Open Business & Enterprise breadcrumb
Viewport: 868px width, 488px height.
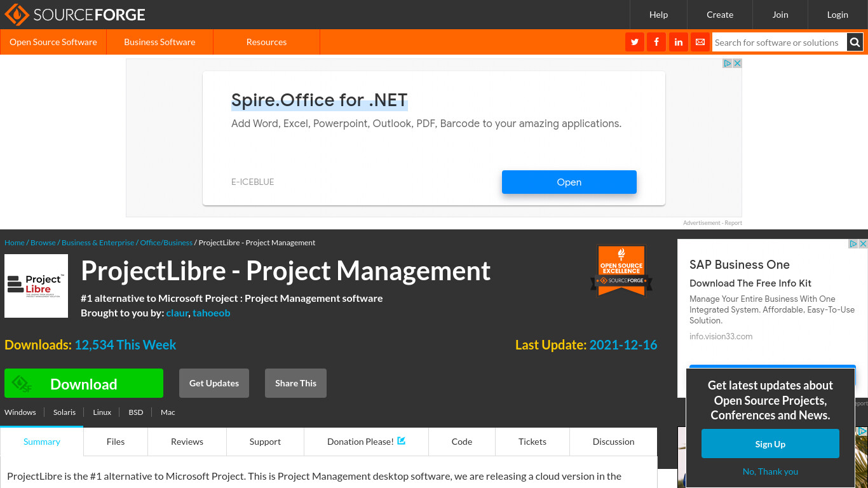(x=98, y=243)
